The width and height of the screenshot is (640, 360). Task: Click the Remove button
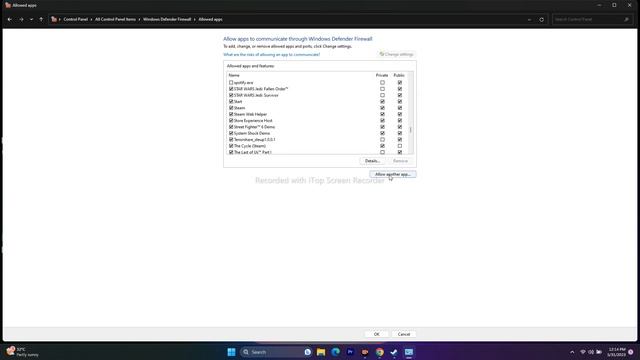[400, 161]
